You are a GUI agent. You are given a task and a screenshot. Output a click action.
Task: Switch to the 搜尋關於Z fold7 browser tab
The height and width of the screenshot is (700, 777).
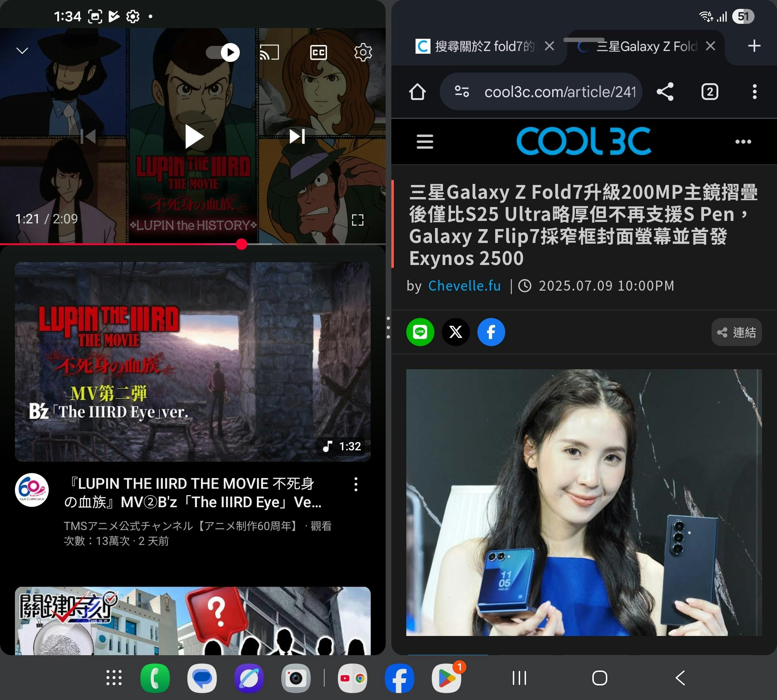[484, 46]
